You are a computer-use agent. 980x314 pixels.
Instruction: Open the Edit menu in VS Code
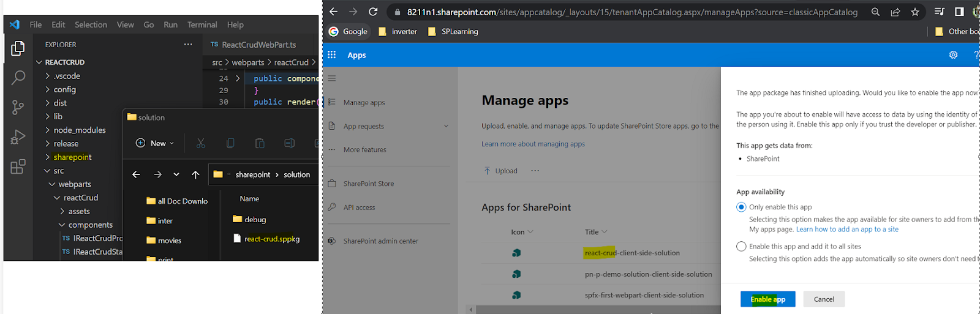58,24
